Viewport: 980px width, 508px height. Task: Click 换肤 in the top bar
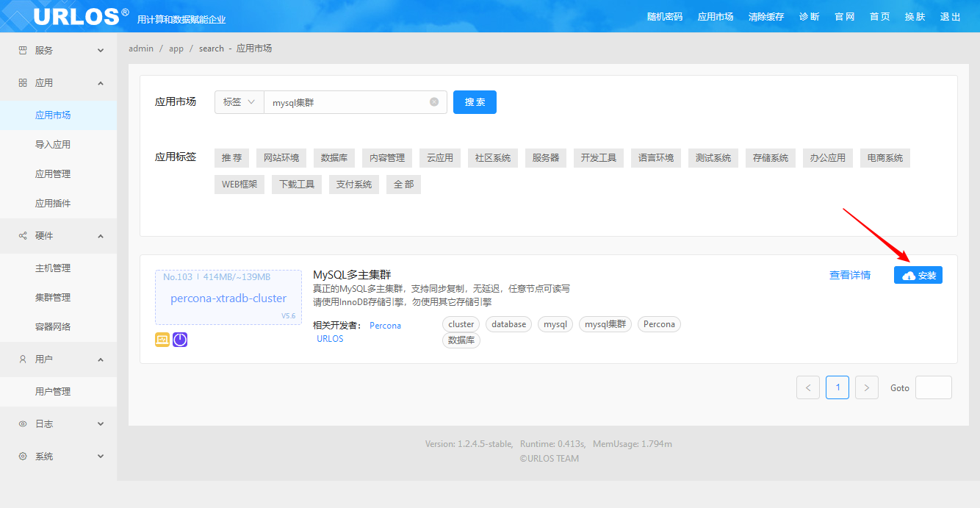(x=915, y=17)
